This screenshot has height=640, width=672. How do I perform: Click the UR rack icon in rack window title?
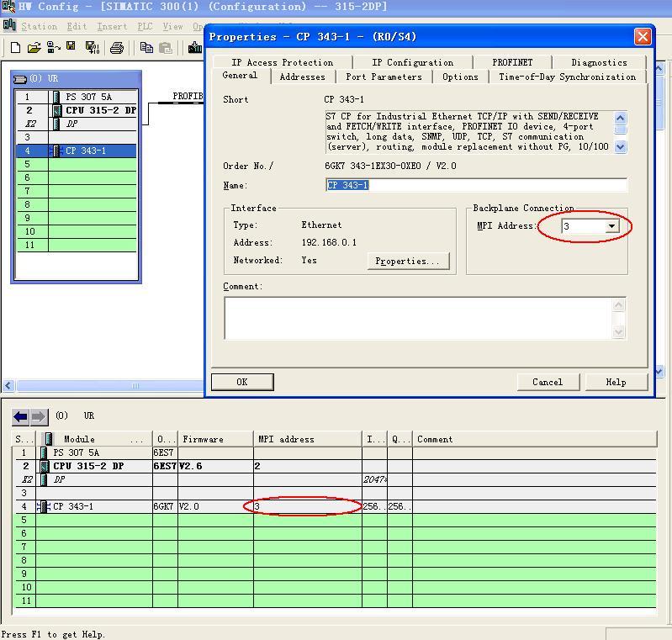20,79
